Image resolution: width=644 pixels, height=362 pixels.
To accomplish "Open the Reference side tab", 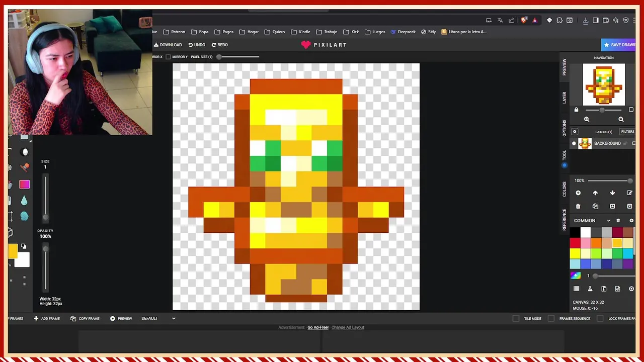I will [x=564, y=220].
